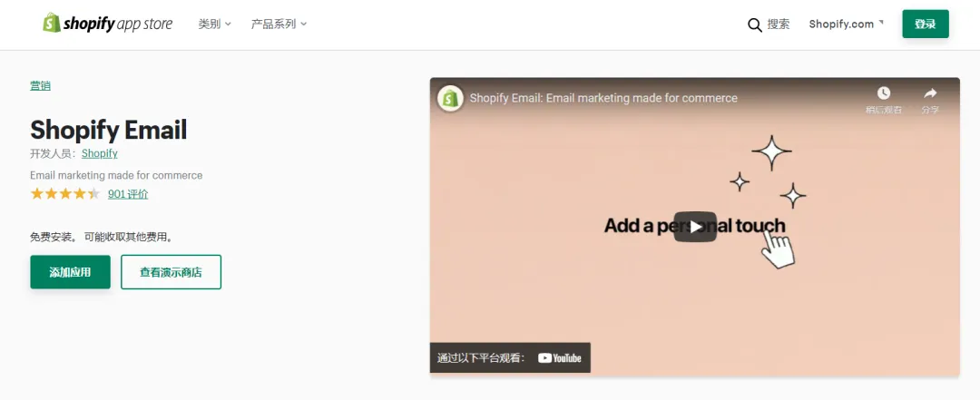Click the Shopify Email heading
The height and width of the screenshot is (400, 980).
coord(109,130)
